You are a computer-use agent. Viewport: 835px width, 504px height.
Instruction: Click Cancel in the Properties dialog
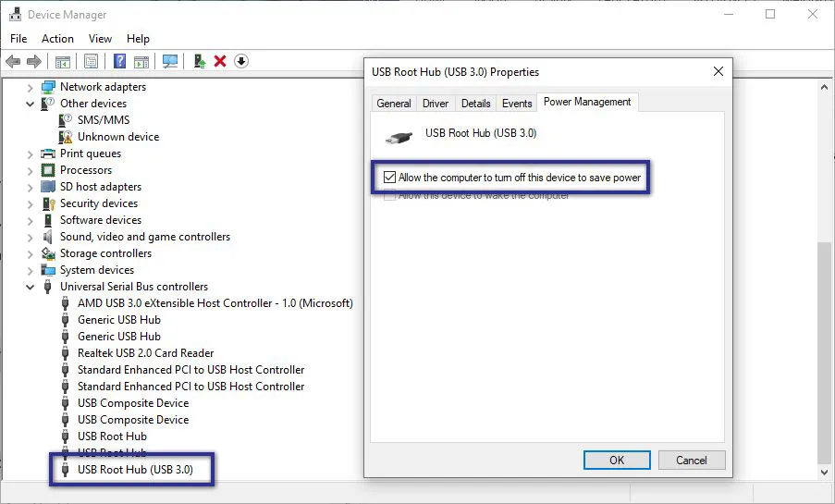pyautogui.click(x=691, y=460)
